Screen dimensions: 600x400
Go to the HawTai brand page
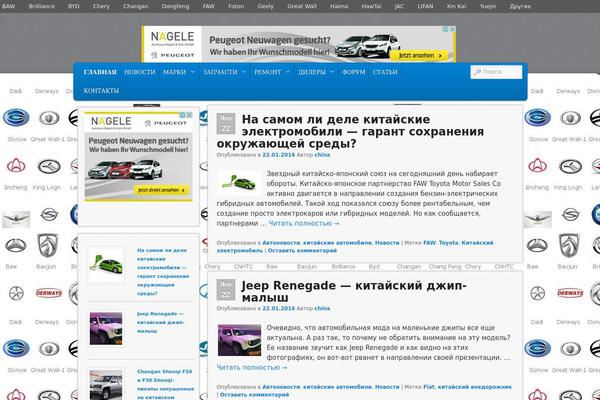pyautogui.click(x=371, y=6)
